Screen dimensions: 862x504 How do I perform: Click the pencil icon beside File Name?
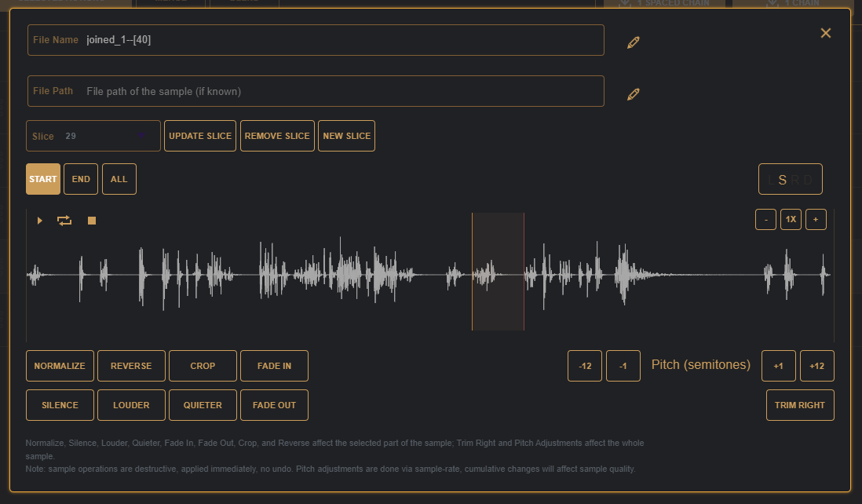coord(634,42)
